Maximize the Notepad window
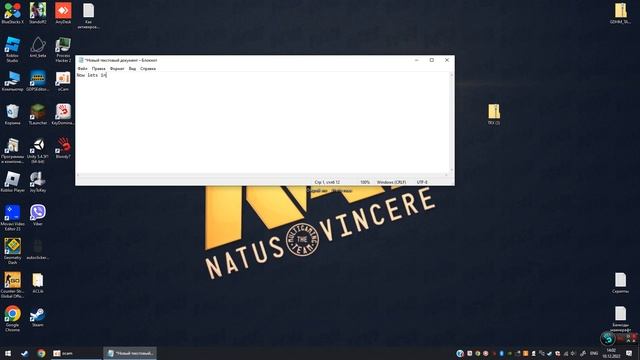Screen dimensions: 640x360 pos(432,60)
